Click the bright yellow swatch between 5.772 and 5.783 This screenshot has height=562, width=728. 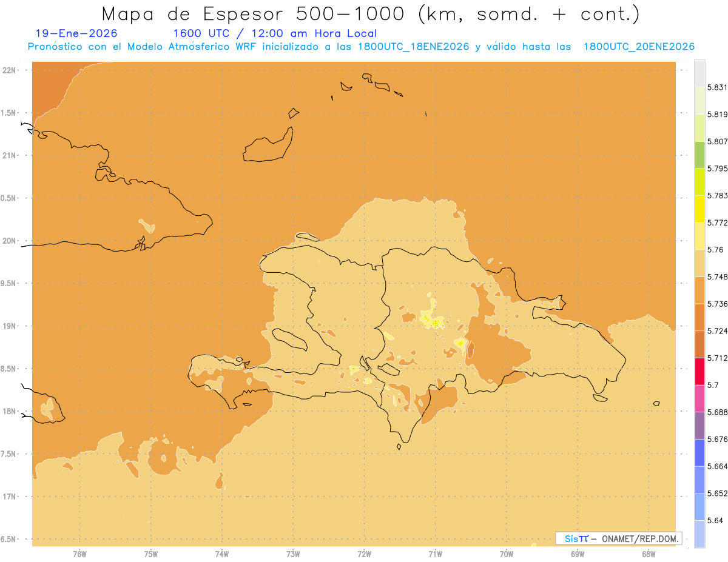tap(699, 209)
